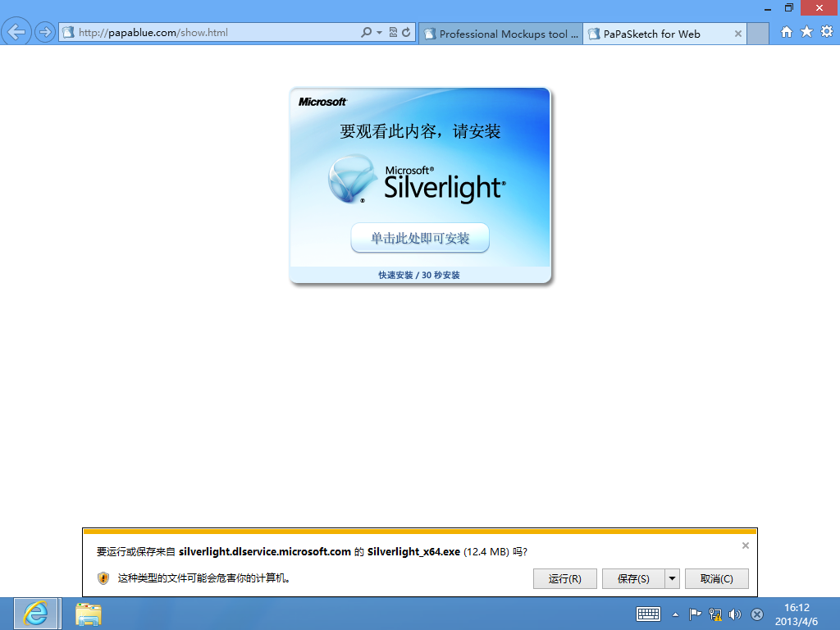Open the Home page icon

pos(787,32)
